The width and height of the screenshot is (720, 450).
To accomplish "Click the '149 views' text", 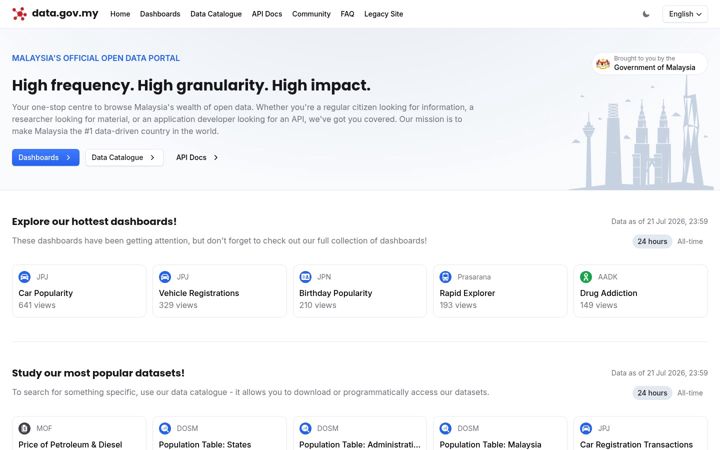I will click(599, 305).
